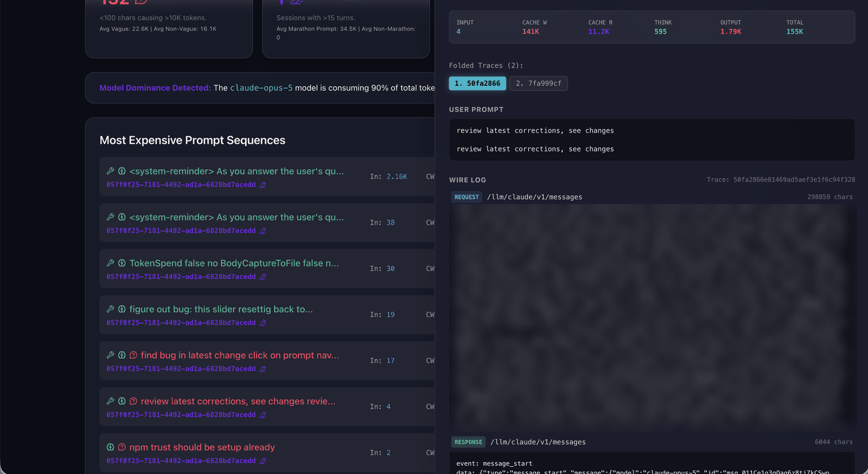Click the brain icon beside find bug prompt
868x474 pixels.
[122, 355]
